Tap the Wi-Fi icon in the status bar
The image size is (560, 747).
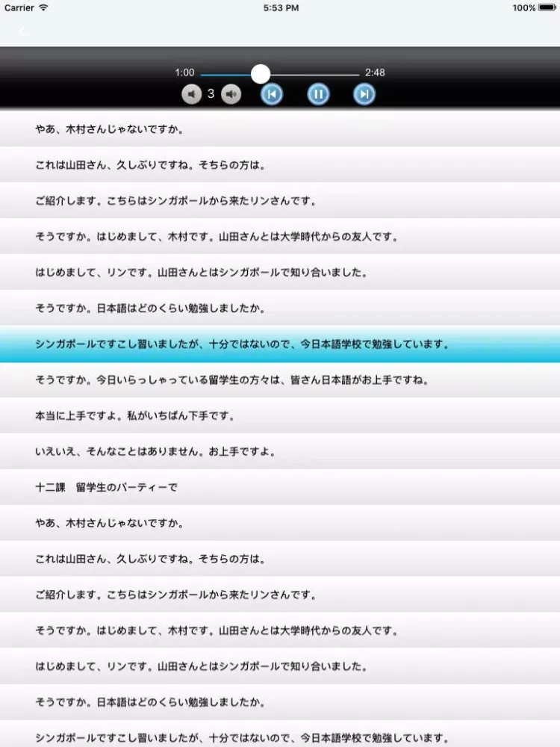point(43,7)
